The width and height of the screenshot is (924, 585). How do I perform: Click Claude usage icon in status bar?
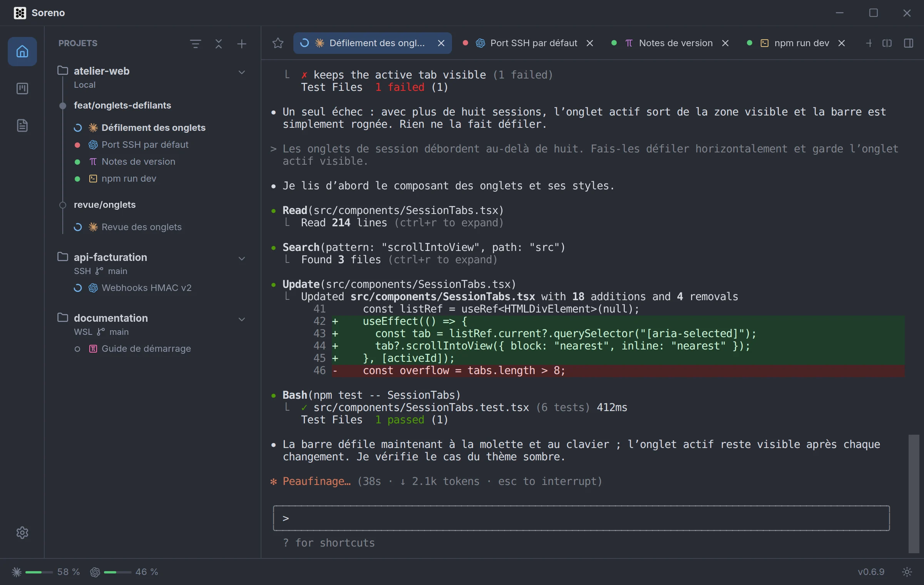[17, 572]
